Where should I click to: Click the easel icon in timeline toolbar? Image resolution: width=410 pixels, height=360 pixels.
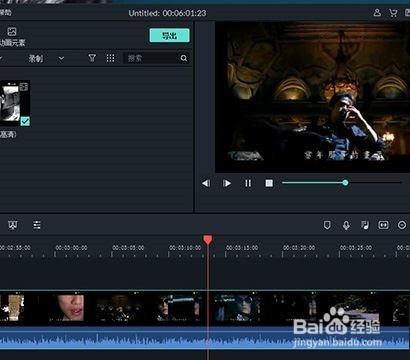click(13, 225)
